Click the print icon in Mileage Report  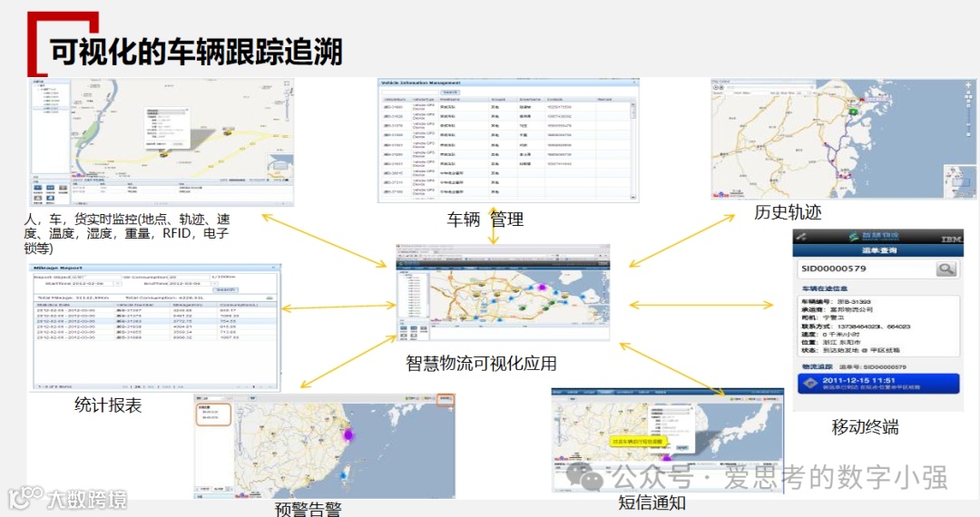[269, 298]
